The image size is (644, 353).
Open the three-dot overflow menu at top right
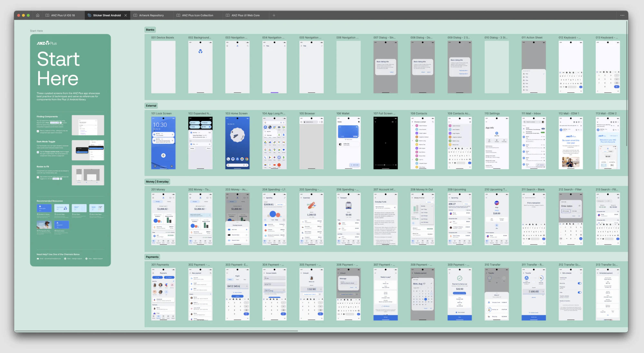pos(622,15)
